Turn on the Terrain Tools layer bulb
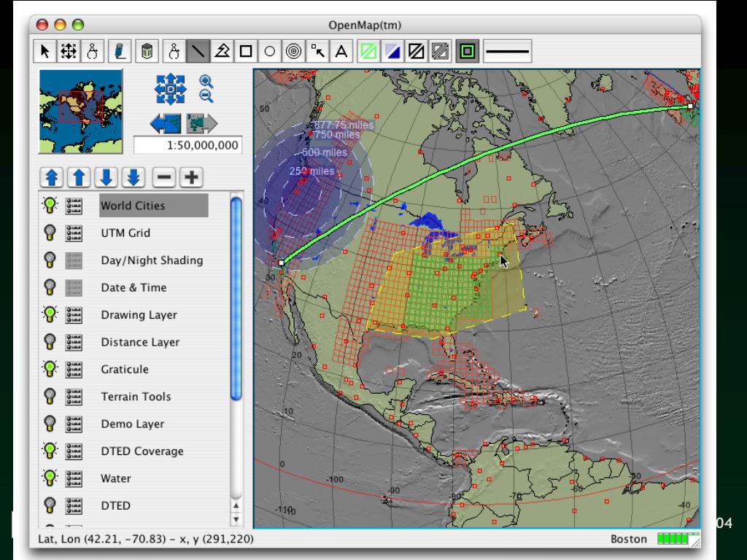The width and height of the screenshot is (747, 560). tap(50, 396)
